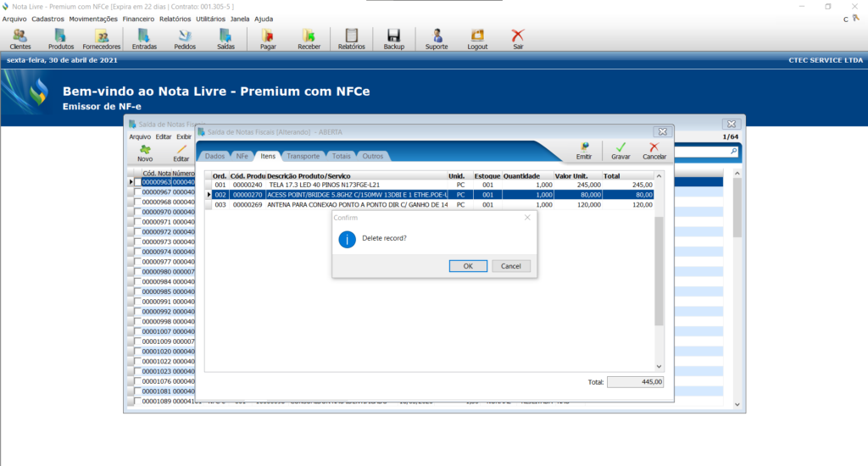The width and height of the screenshot is (868, 466).
Task: Check the box beside nota 00000967
Action: (137, 192)
